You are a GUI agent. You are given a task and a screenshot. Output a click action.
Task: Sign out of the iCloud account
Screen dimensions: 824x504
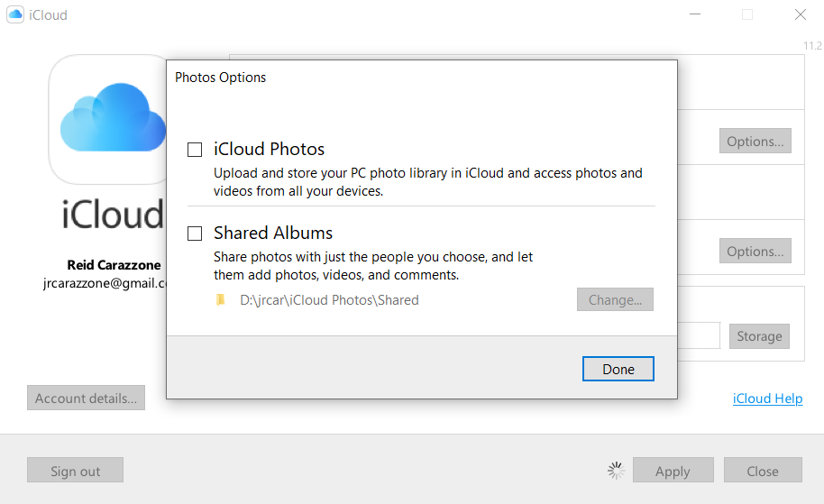point(75,471)
